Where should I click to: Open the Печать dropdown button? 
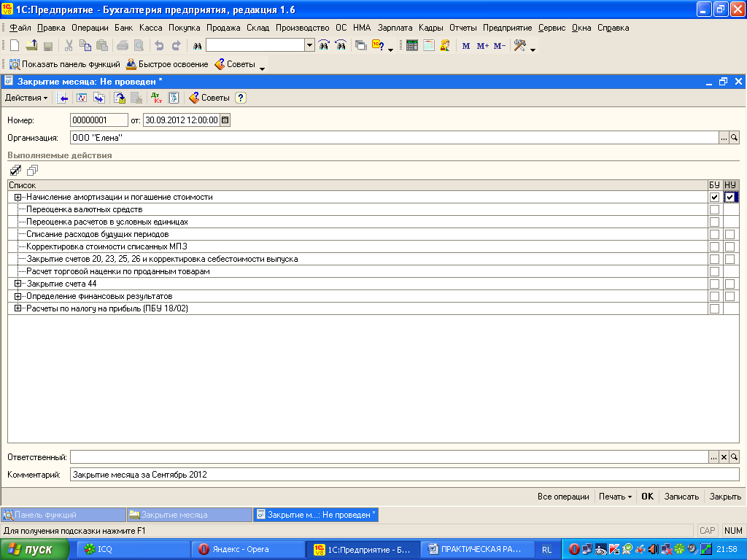tap(615, 497)
